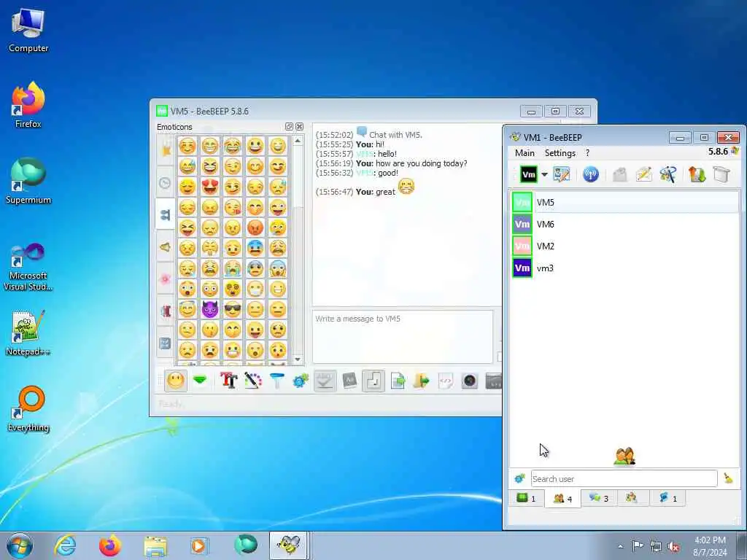Image resolution: width=747 pixels, height=560 pixels.
Task: Toggle the emoticons panel smiley button
Action: click(x=176, y=381)
